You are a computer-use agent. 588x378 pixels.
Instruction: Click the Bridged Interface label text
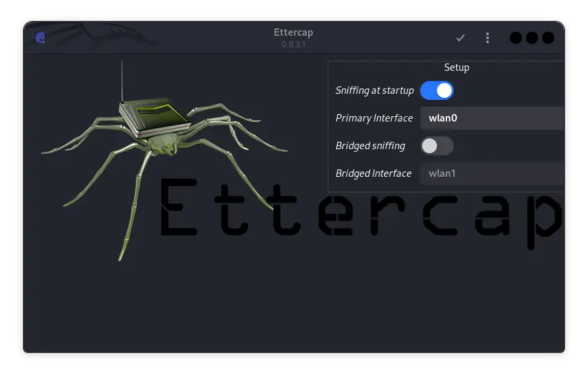pos(374,173)
